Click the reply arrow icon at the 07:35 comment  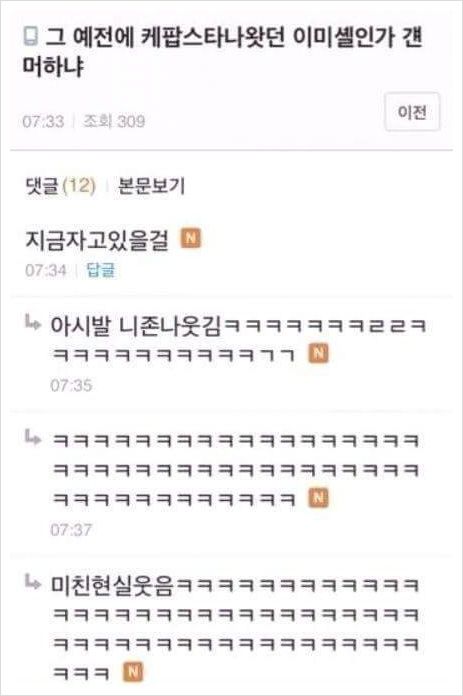click(32, 323)
